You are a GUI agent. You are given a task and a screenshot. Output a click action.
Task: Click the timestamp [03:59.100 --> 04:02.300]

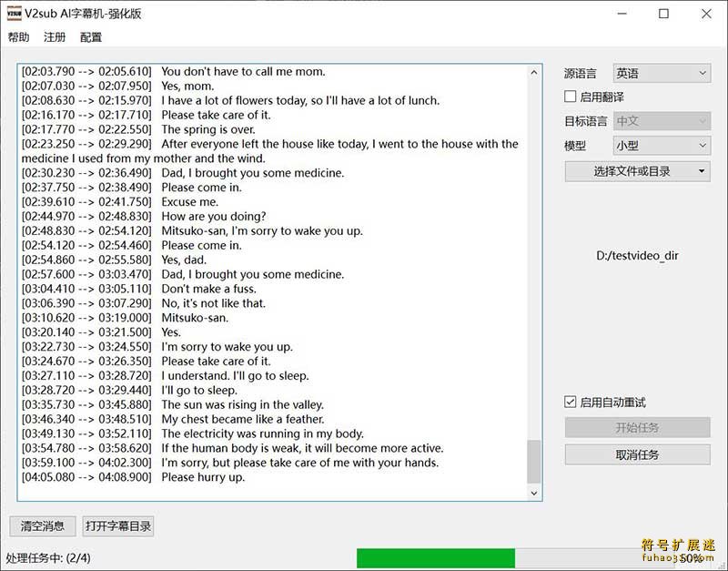pyautogui.click(x=86, y=463)
